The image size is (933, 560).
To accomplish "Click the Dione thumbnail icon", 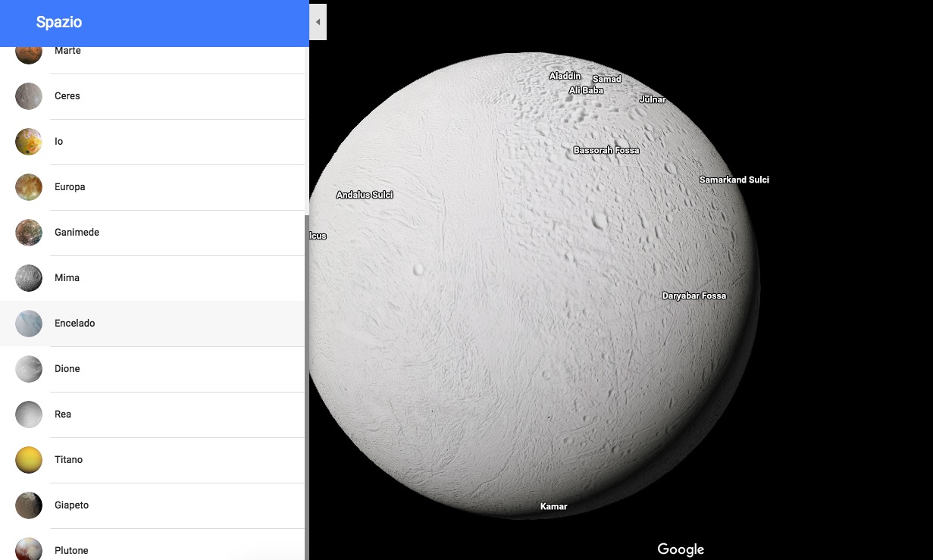I will [29, 369].
